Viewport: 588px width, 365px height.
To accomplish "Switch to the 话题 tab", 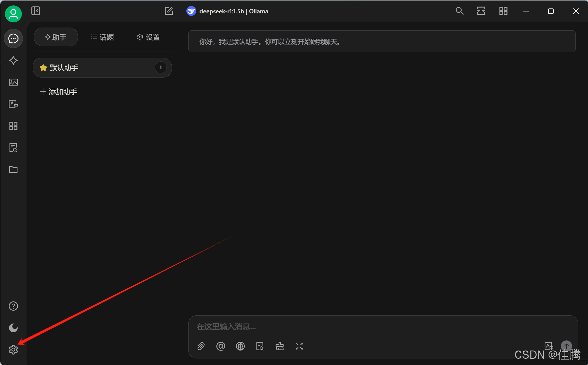I will 103,37.
